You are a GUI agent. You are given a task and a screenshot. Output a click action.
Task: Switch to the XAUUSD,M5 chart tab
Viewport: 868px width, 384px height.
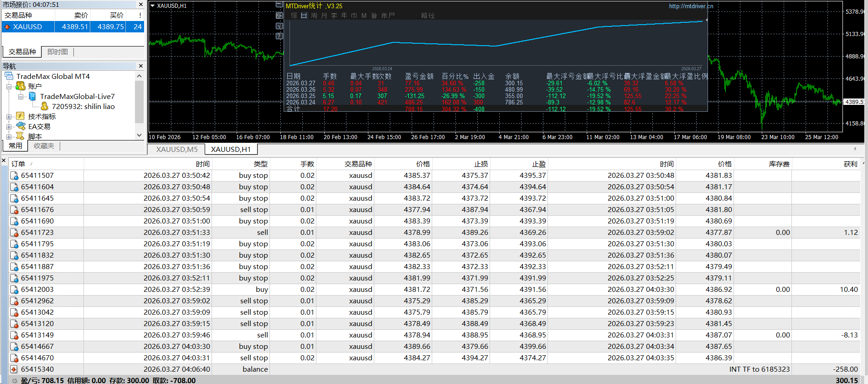(x=177, y=150)
